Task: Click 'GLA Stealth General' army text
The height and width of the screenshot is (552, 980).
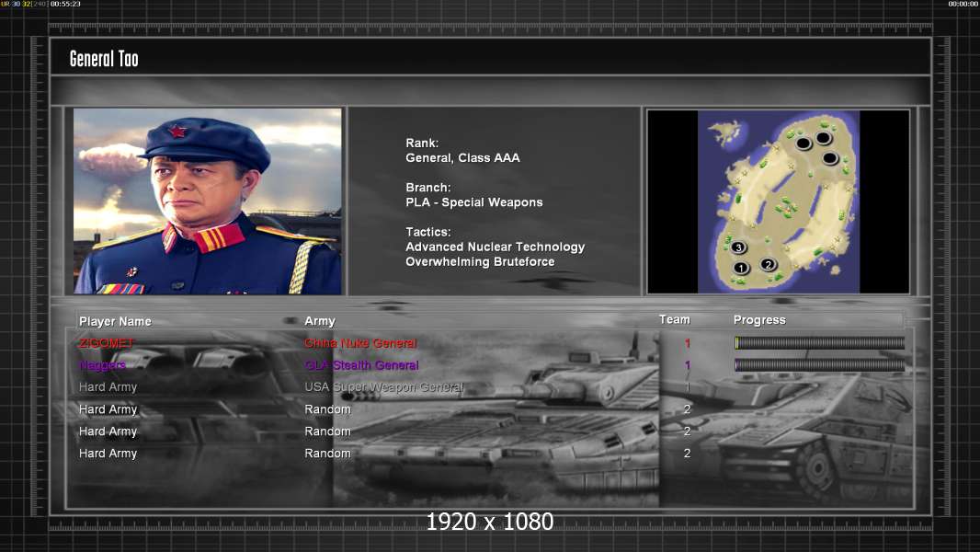Action: 362,365
